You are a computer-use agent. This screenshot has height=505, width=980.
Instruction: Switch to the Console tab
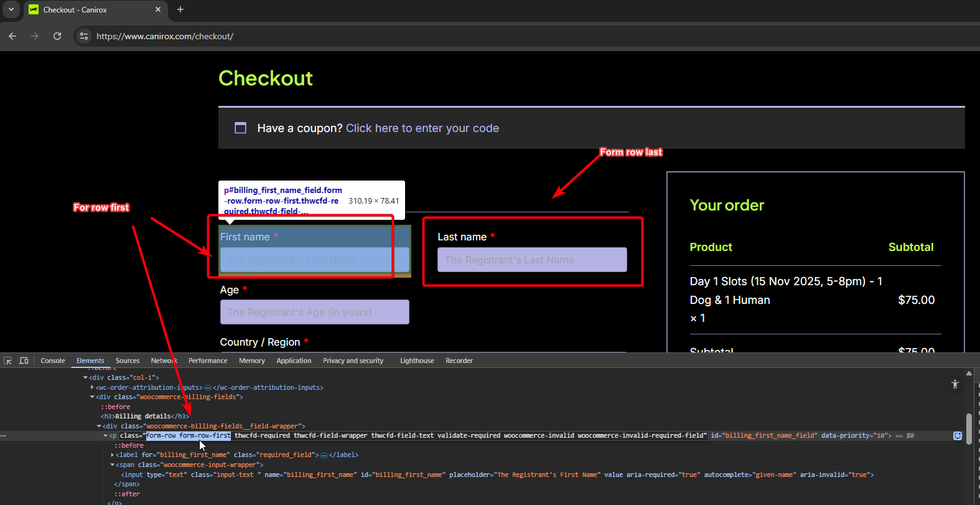coord(53,361)
